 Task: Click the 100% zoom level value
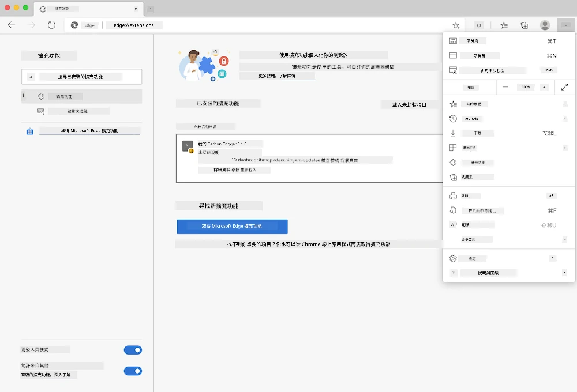[525, 87]
